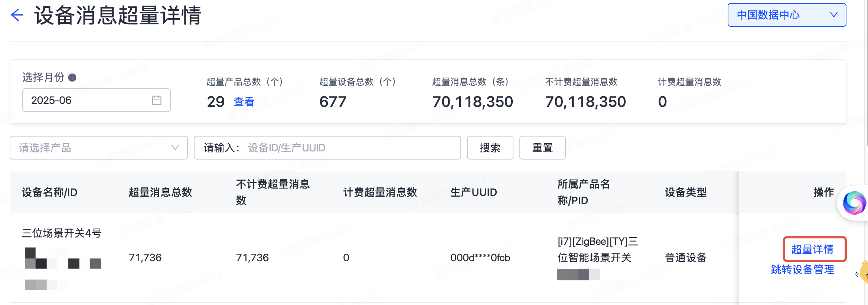Viewport: 868px width, 305px height.
Task: Open the colorful AI assistant floating icon
Action: pyautogui.click(x=854, y=203)
